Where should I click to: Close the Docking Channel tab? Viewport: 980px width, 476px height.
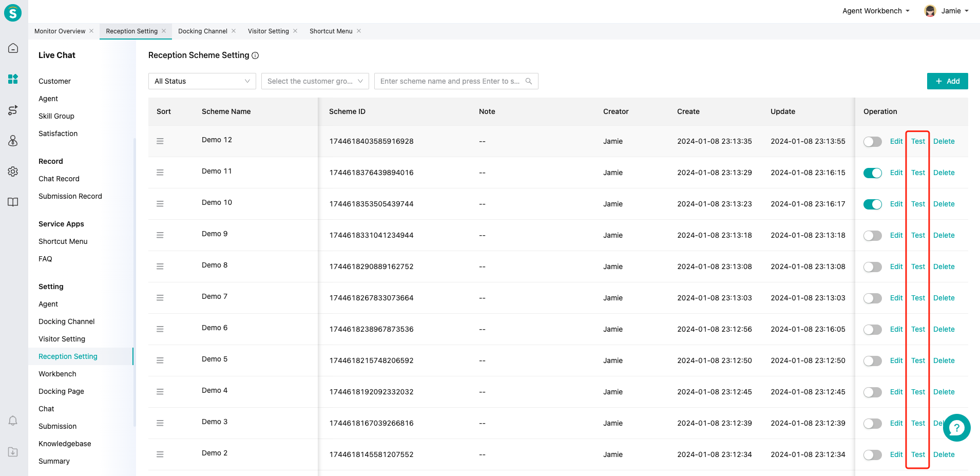(x=234, y=31)
